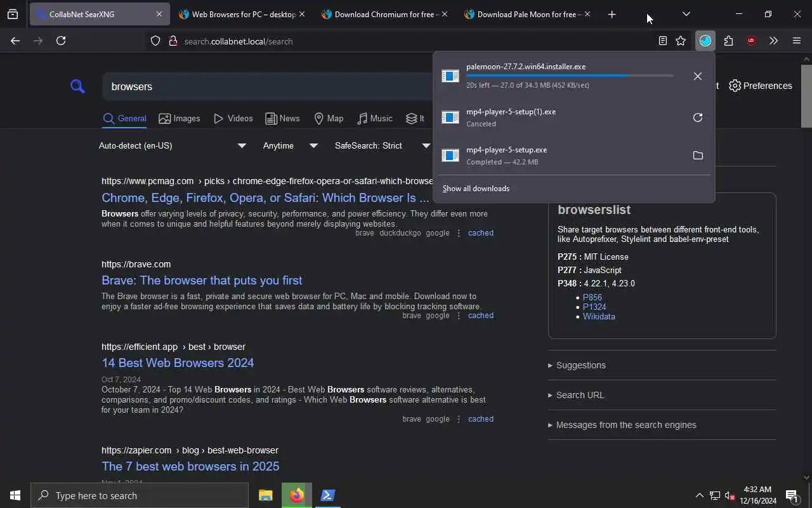Open the network status tray icon
The width and height of the screenshot is (812, 508).
point(715,495)
